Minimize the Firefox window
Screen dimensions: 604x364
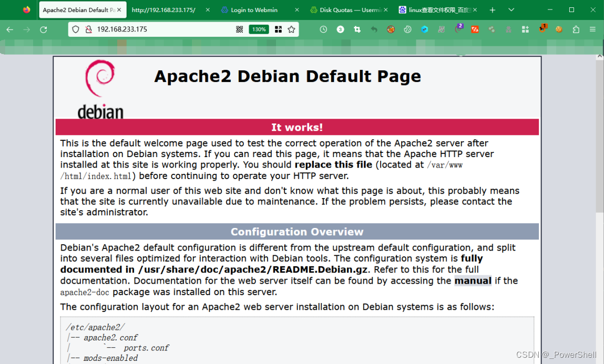click(550, 10)
